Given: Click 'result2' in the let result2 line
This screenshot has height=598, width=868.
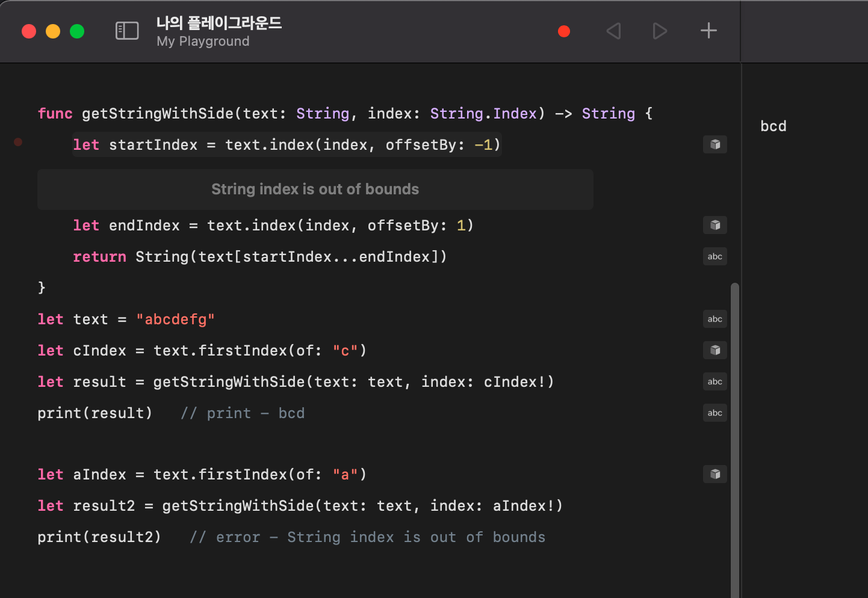Looking at the screenshot, I should [104, 506].
